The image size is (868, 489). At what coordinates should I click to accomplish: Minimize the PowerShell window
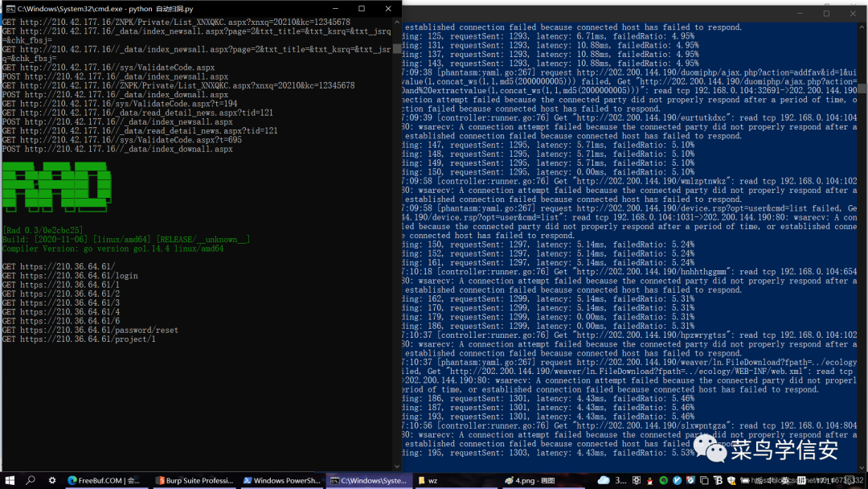[x=800, y=14]
